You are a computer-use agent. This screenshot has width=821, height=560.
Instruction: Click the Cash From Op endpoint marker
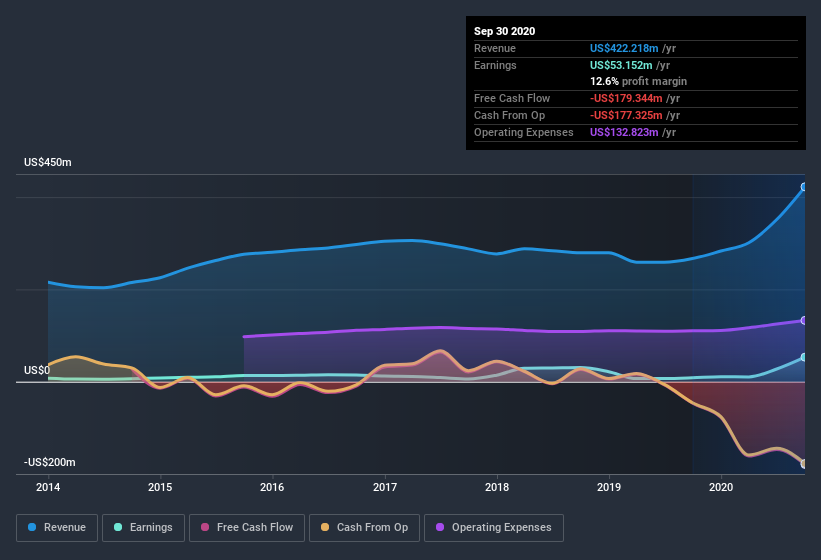coord(804,463)
